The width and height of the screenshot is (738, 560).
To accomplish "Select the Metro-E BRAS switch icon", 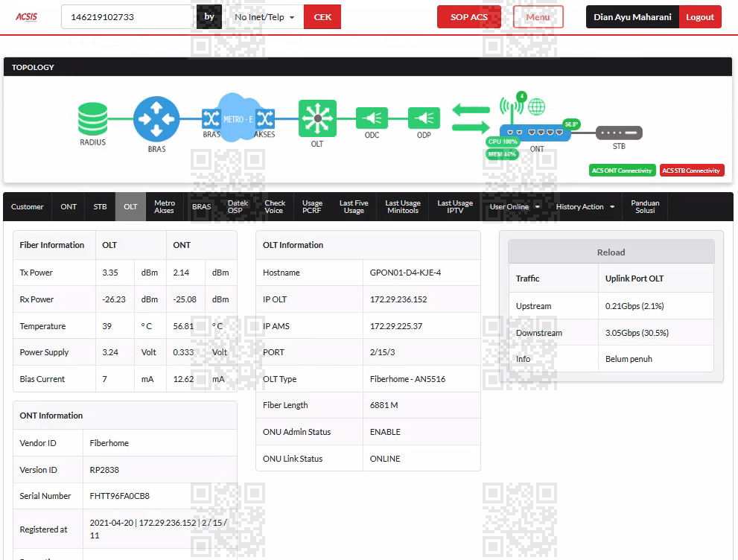I will coord(211,118).
